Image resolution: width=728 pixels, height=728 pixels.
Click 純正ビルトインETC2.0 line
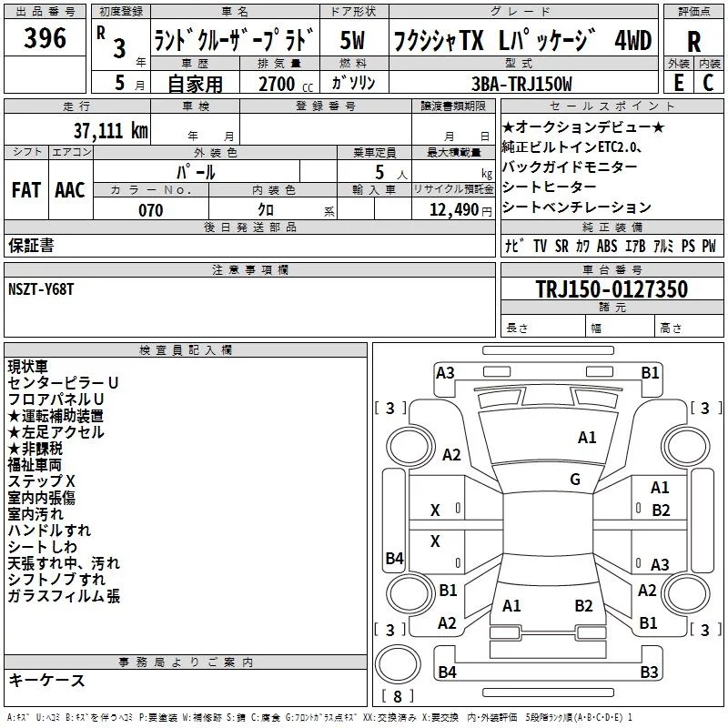pyautogui.click(x=572, y=147)
